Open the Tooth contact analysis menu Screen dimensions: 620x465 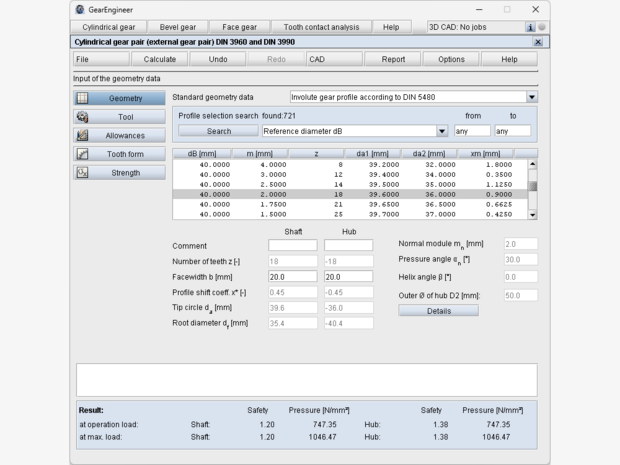pyautogui.click(x=322, y=27)
